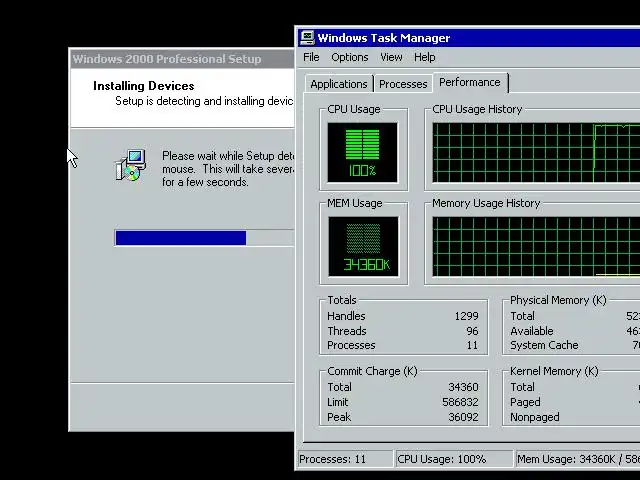Click the Commit Charge Total value 34360

point(463,387)
